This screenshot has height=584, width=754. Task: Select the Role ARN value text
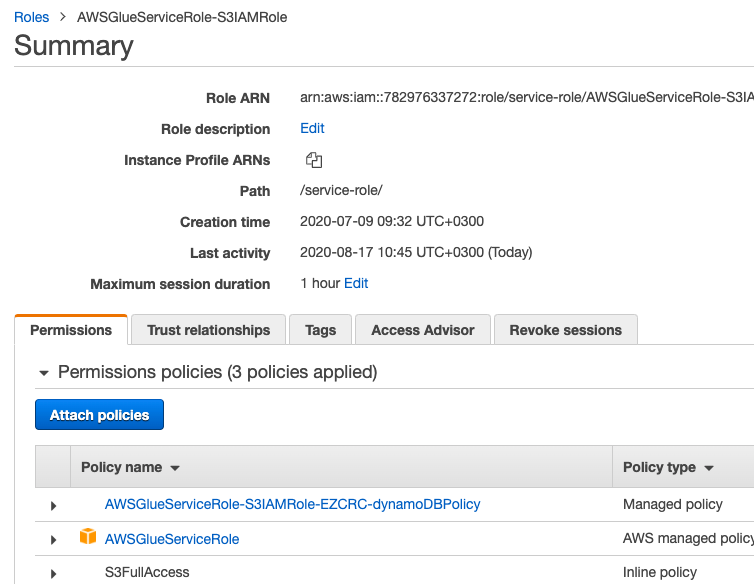(x=527, y=97)
